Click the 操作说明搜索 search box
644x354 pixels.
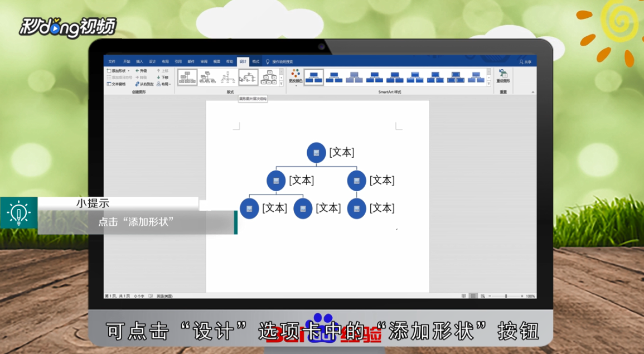point(282,62)
